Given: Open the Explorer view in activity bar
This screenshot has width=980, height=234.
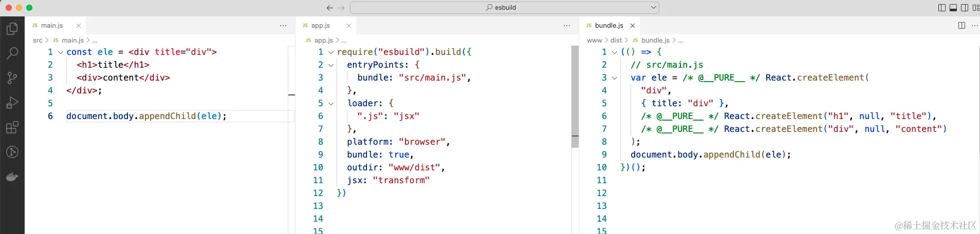Looking at the screenshot, I should (x=12, y=29).
